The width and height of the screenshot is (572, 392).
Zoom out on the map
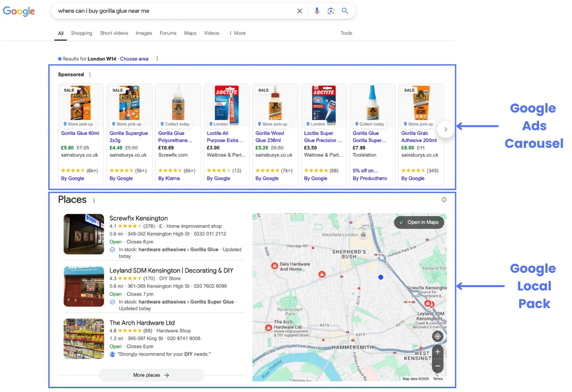click(x=438, y=366)
